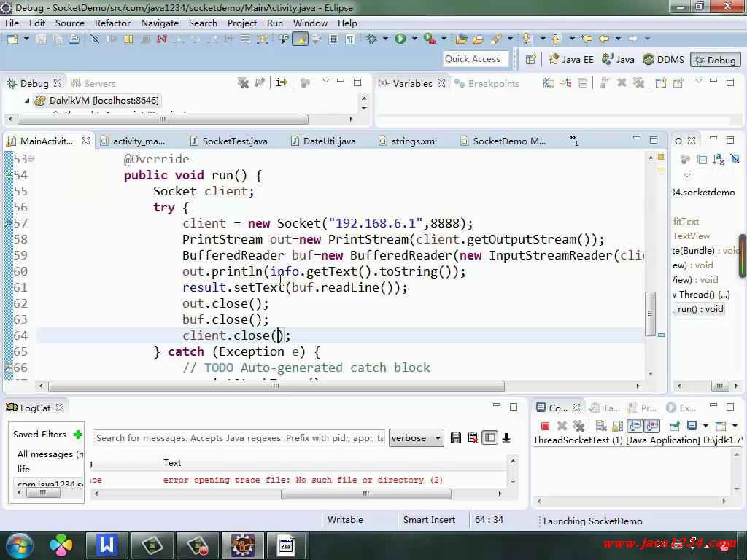This screenshot has height=560, width=747.
Task: Click Last Edit Location icon
Action: coord(587,39)
